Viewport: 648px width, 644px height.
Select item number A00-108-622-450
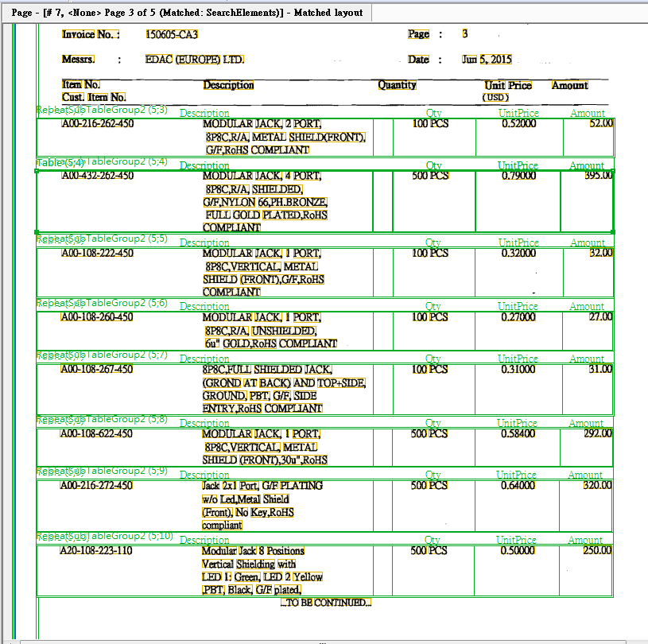click(96, 433)
